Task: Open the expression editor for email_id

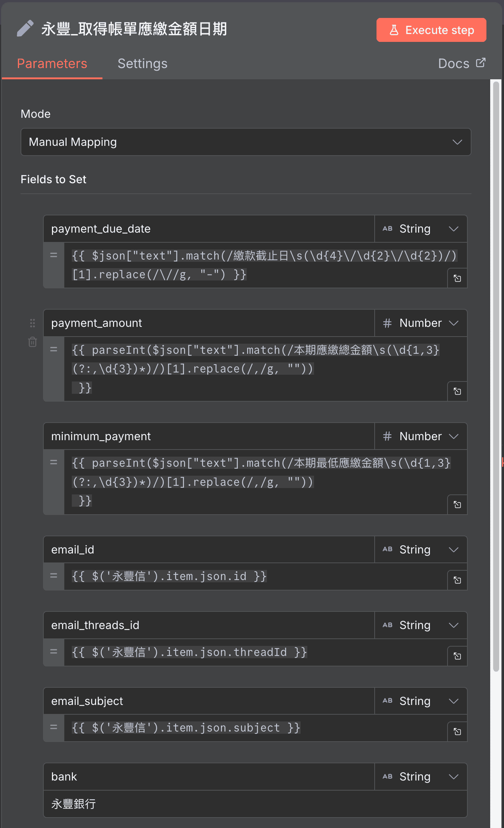Action: pyautogui.click(x=457, y=580)
